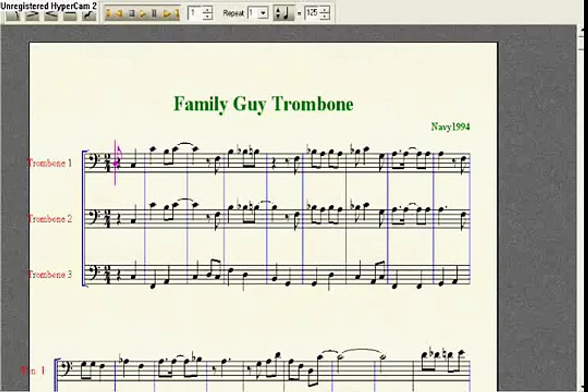Select the curved slur tool icon
Viewport: 588px width, 392px height.
[89, 15]
